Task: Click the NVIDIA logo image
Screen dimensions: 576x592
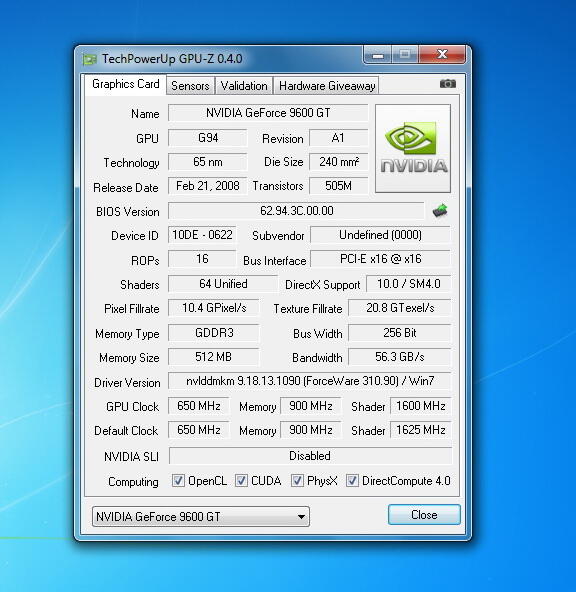Action: (413, 148)
